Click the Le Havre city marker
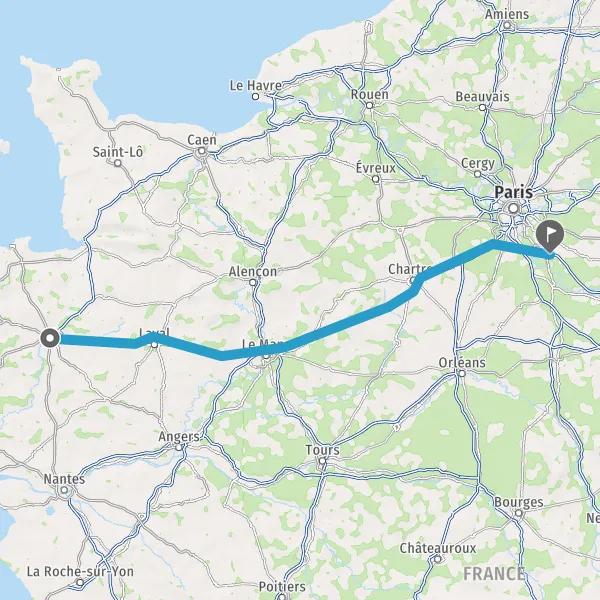 pos(256,97)
